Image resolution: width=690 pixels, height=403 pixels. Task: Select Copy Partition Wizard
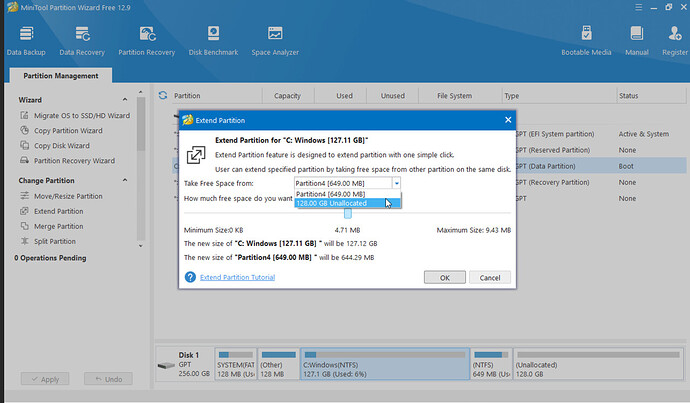tap(68, 130)
